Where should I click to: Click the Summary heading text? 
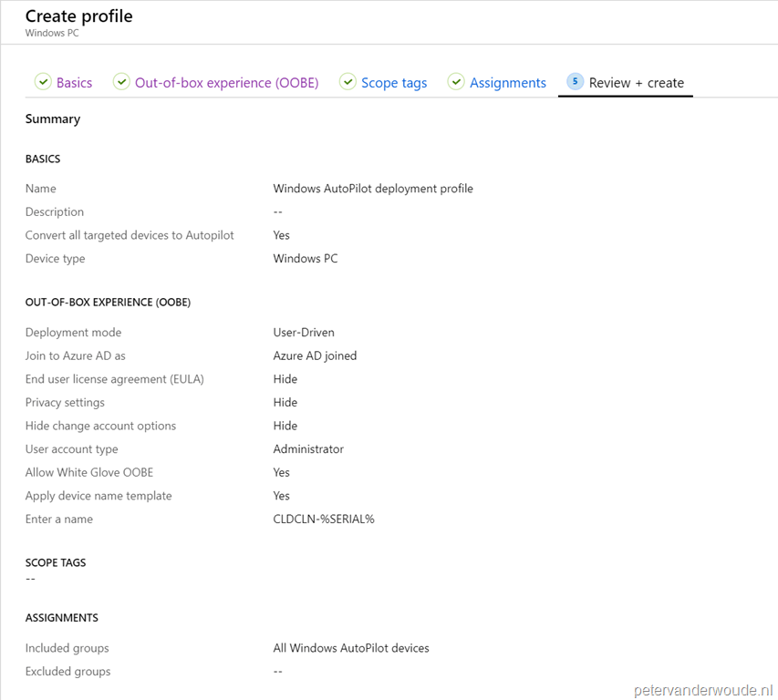pos(52,118)
